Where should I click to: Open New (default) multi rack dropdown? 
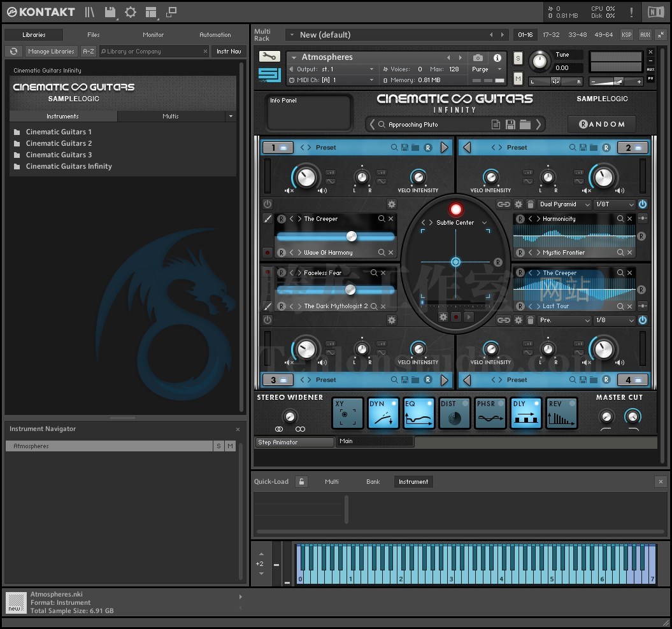click(292, 35)
